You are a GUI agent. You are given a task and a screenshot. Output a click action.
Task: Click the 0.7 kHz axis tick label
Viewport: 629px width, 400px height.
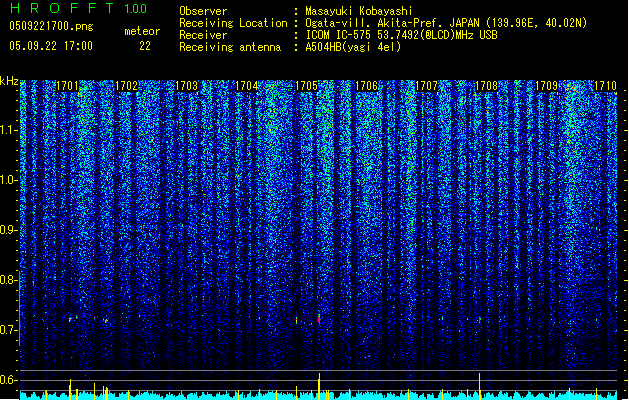pos(9,330)
